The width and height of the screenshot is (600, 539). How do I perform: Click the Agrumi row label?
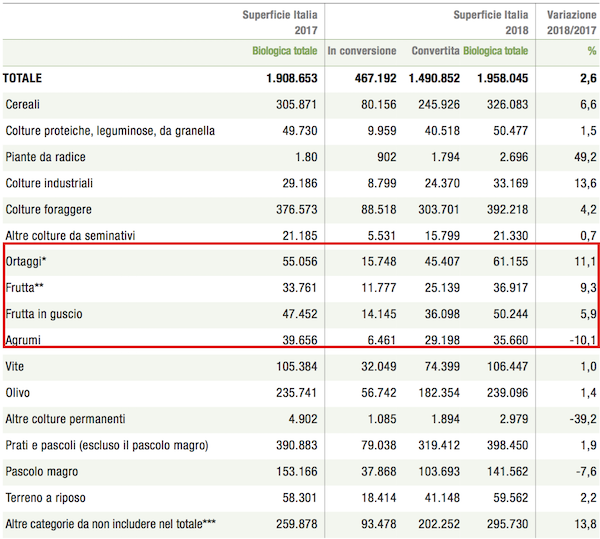click(x=25, y=339)
